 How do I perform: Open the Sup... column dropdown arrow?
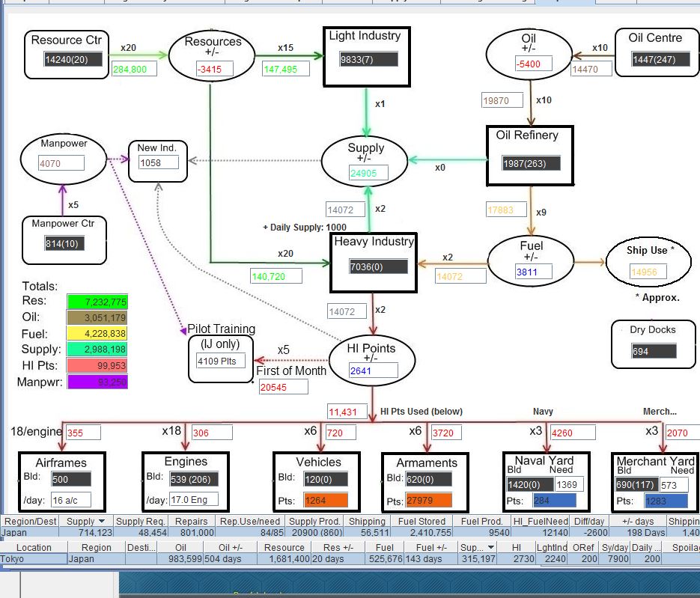click(x=491, y=547)
